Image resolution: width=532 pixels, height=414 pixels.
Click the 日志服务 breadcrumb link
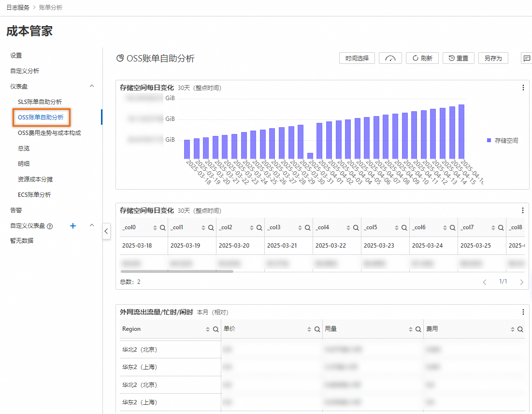[x=17, y=8]
